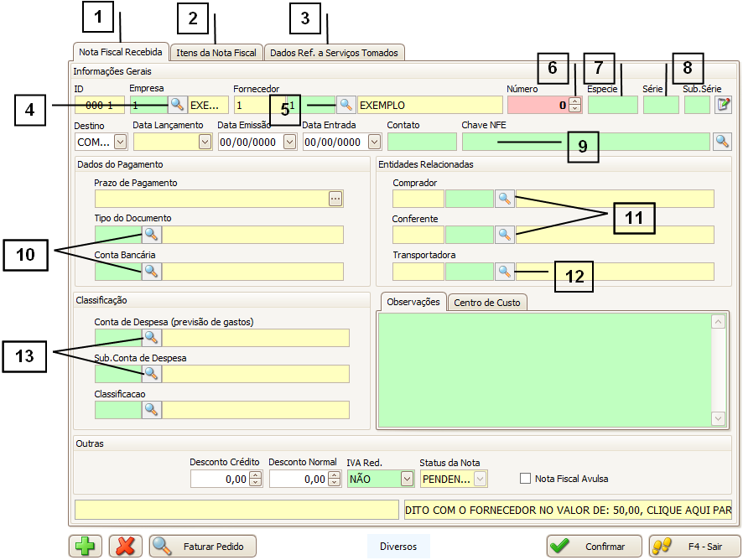Open the Transportadora lookup icon
Image resolution: width=743 pixels, height=560 pixels.
504,272
